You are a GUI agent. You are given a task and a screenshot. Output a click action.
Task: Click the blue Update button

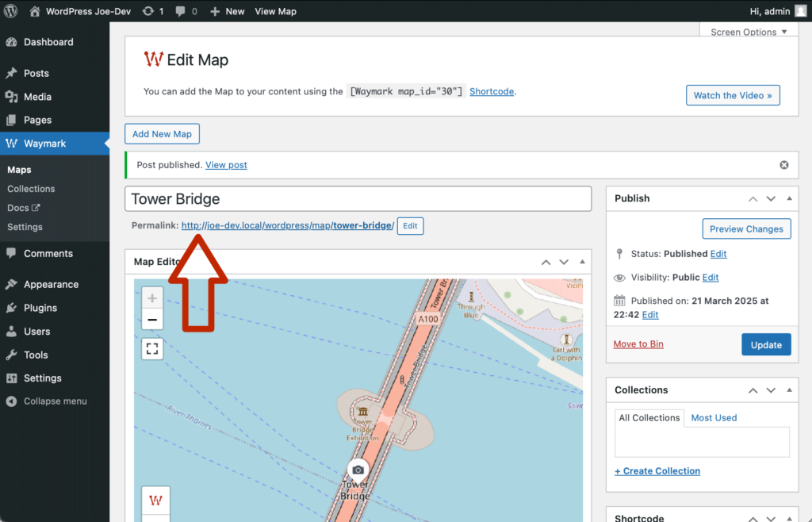[765, 344]
